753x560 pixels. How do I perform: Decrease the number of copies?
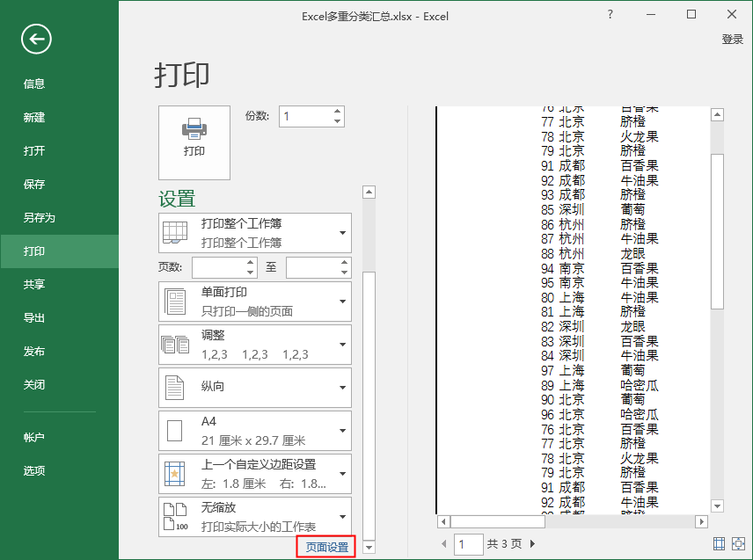(x=338, y=121)
